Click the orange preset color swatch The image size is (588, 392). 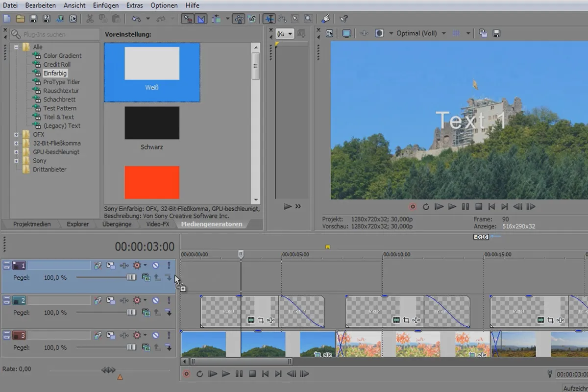click(x=152, y=182)
